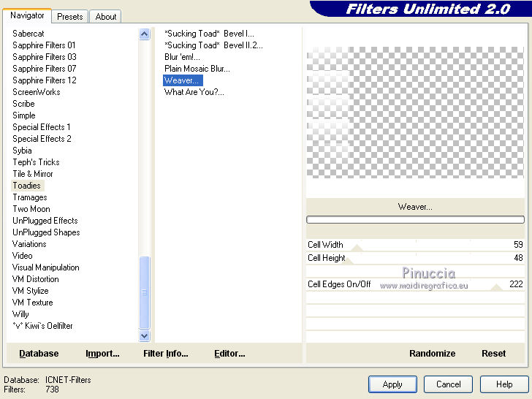
Task: Select the Two Moon category
Action: 31,209
